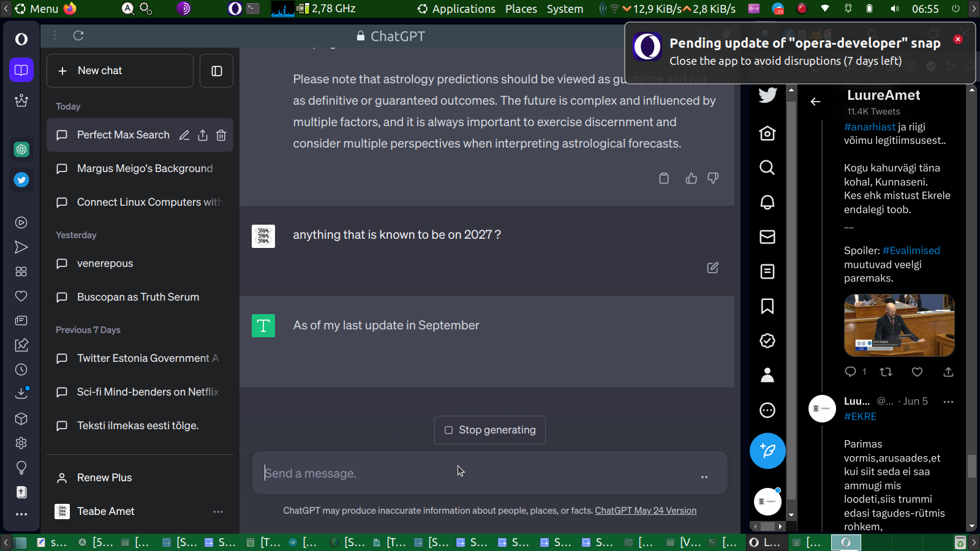Viewport: 980px width, 551px height.
Task: Give thumbs down to the response
Action: 713,178
